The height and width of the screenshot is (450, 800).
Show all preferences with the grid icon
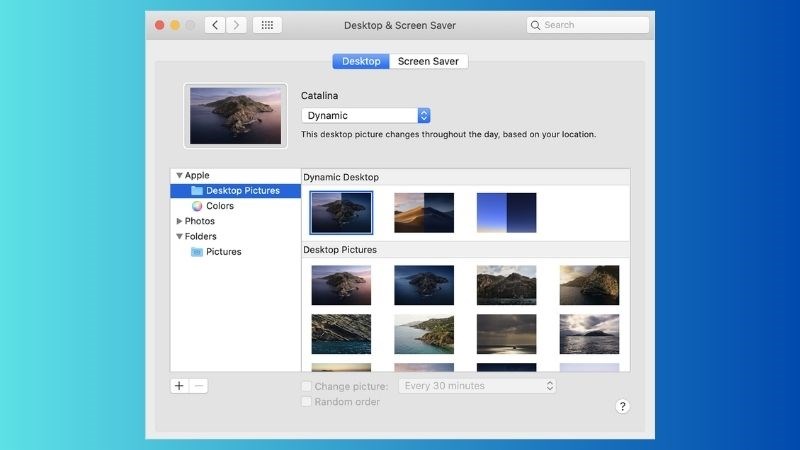(267, 25)
